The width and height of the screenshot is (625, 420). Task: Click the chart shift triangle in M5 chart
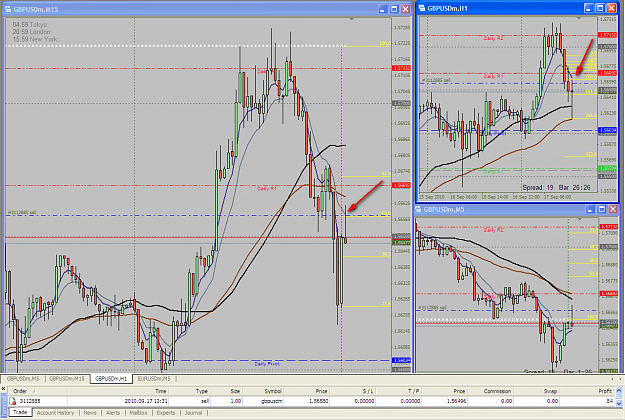pyautogui.click(x=580, y=219)
